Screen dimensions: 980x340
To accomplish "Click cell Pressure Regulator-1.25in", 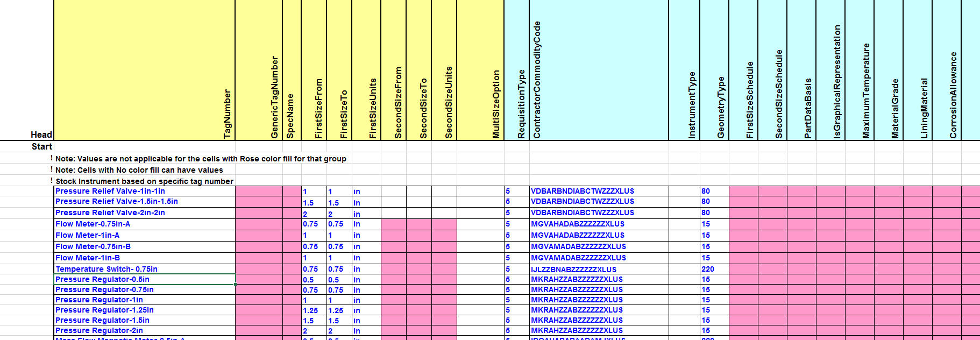I will click(x=145, y=310).
